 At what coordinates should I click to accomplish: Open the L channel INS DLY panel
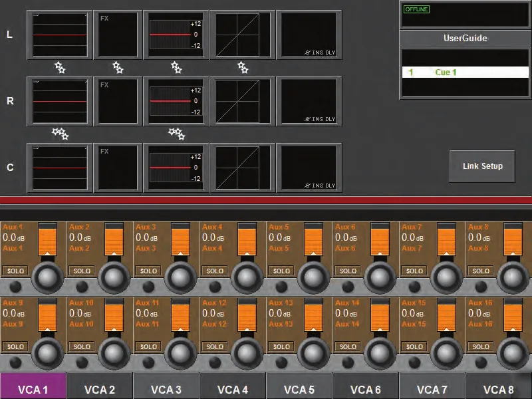point(309,35)
